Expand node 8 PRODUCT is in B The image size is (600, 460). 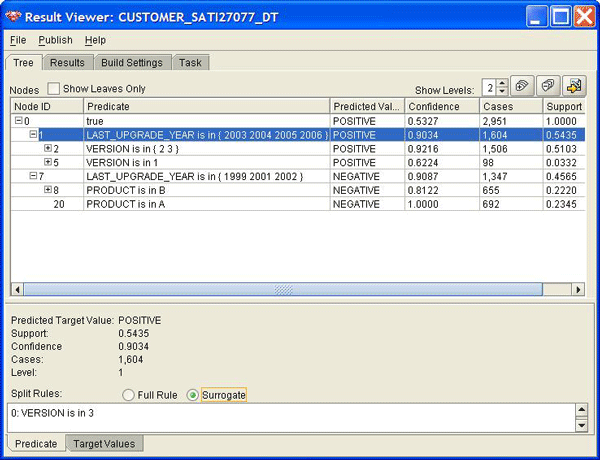tap(47, 190)
